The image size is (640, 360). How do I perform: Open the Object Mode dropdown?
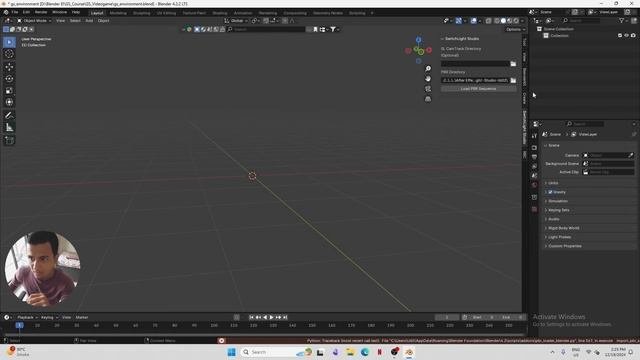34,20
